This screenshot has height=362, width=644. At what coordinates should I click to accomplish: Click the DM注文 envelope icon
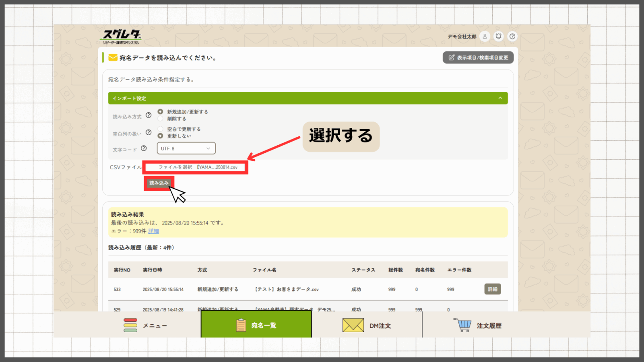(353, 325)
